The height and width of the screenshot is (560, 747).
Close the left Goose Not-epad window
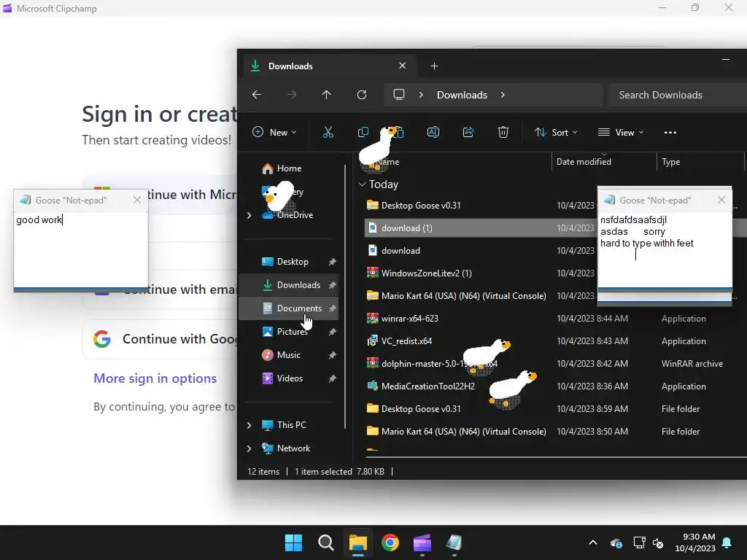137,200
